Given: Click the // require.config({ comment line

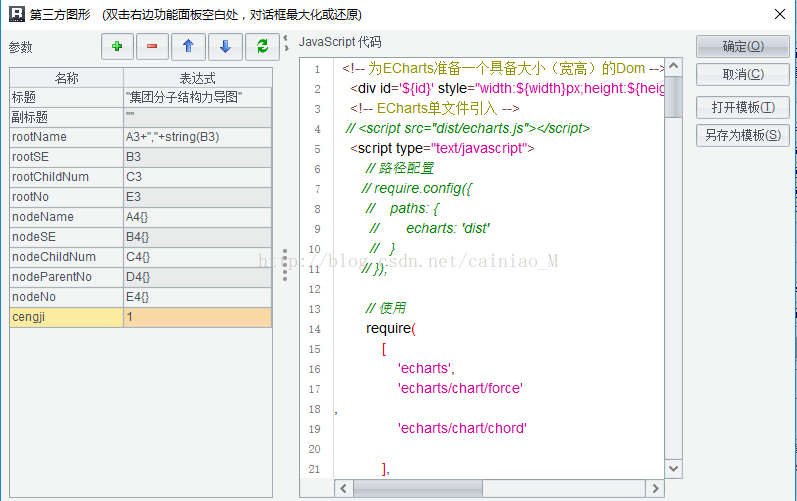Looking at the screenshot, I should pos(417,189).
